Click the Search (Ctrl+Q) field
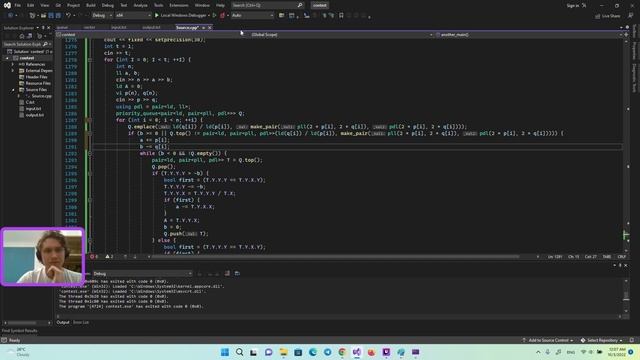This screenshot has height=360, width=640. 268,5
